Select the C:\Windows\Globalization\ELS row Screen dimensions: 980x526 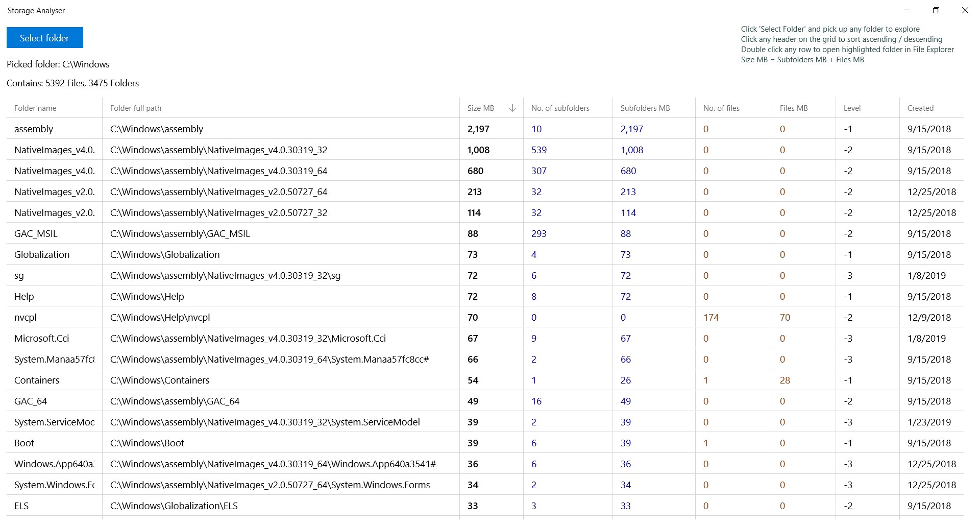pos(174,506)
